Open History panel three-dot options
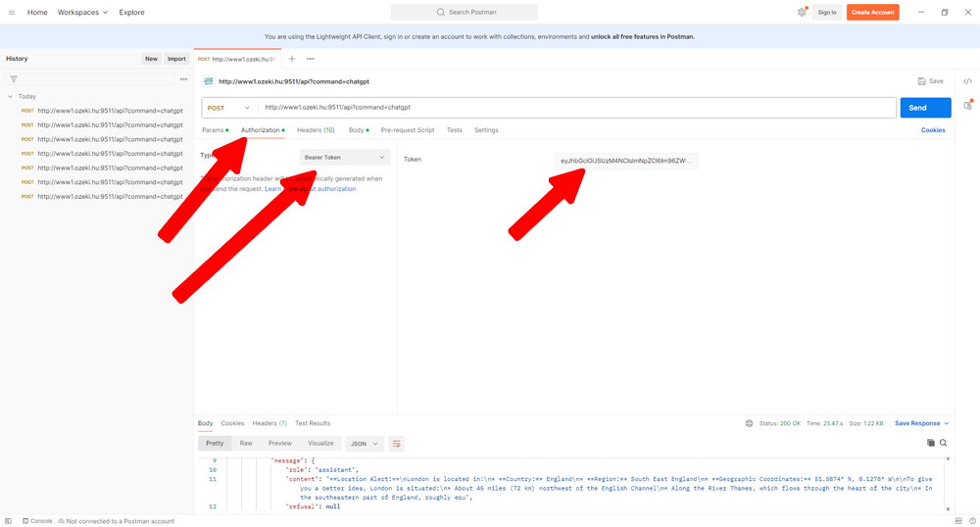The height and width of the screenshot is (527, 980). tap(184, 79)
